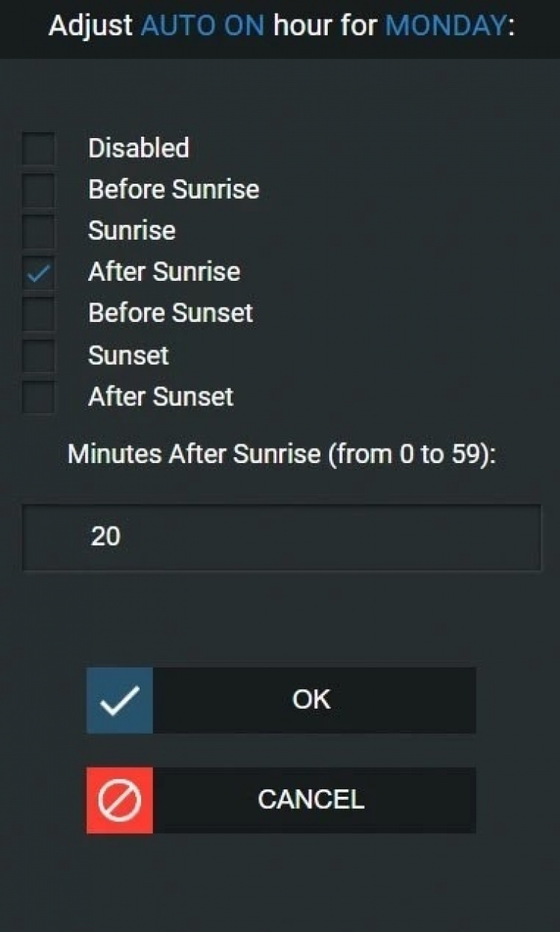Enable the Before Sunrise checkbox
This screenshot has height=932, width=560.
(38, 190)
